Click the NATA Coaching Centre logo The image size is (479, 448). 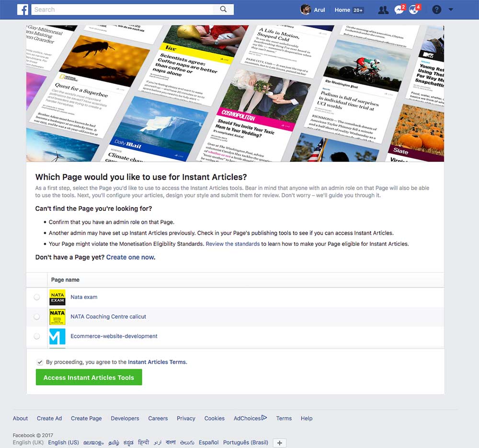tap(57, 317)
